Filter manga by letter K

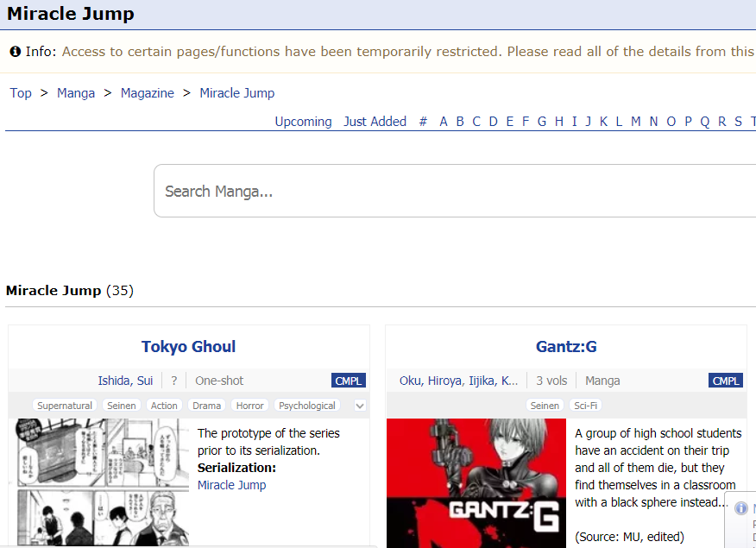[603, 122]
